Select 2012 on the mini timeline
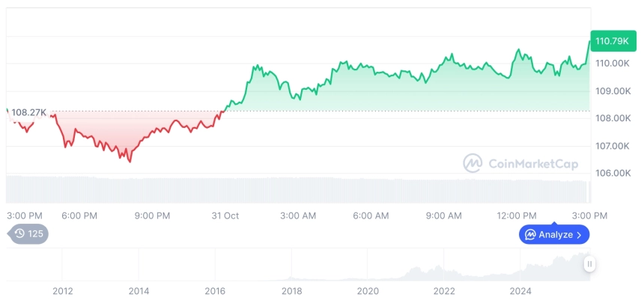 pos(63,291)
